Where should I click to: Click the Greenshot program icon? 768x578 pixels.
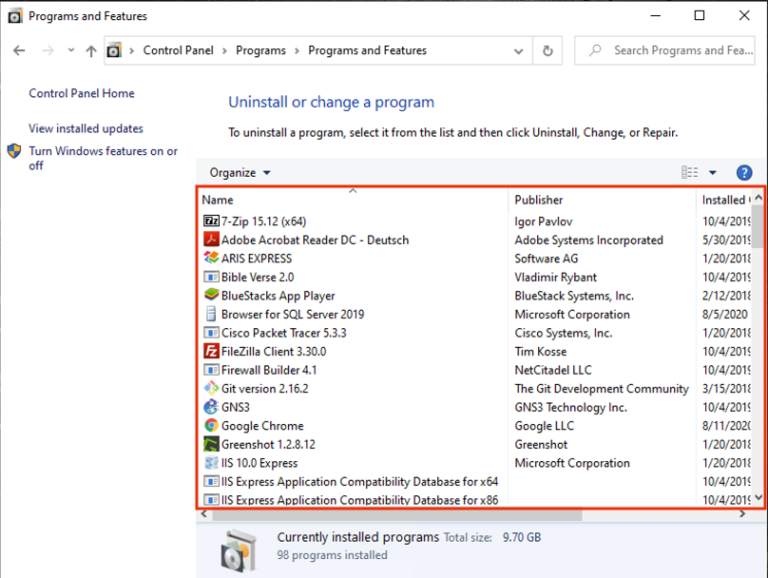pos(211,444)
